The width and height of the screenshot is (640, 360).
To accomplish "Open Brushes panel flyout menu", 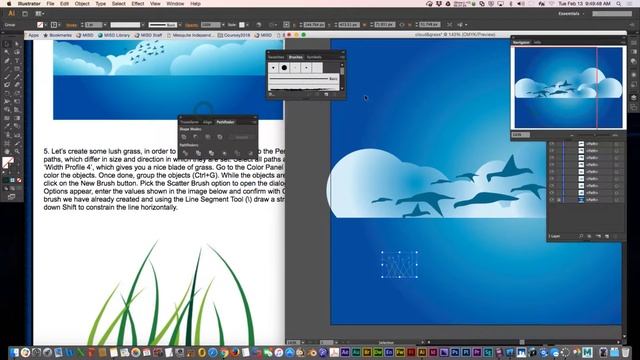I will click(342, 57).
